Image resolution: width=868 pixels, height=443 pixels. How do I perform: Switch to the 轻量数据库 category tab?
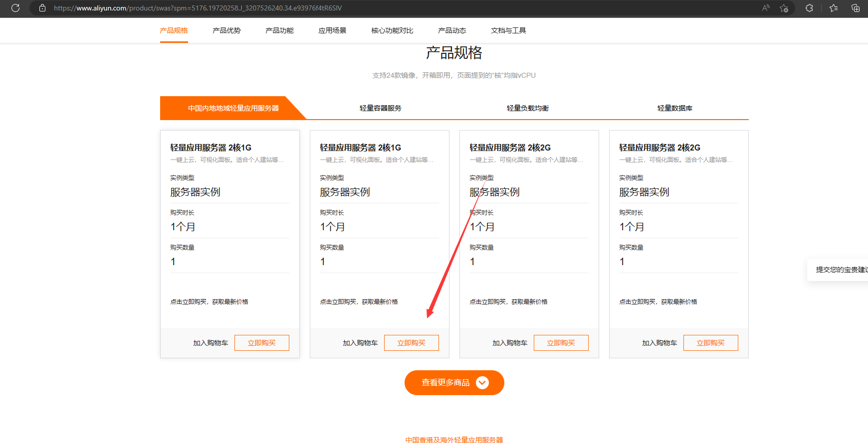click(x=675, y=108)
